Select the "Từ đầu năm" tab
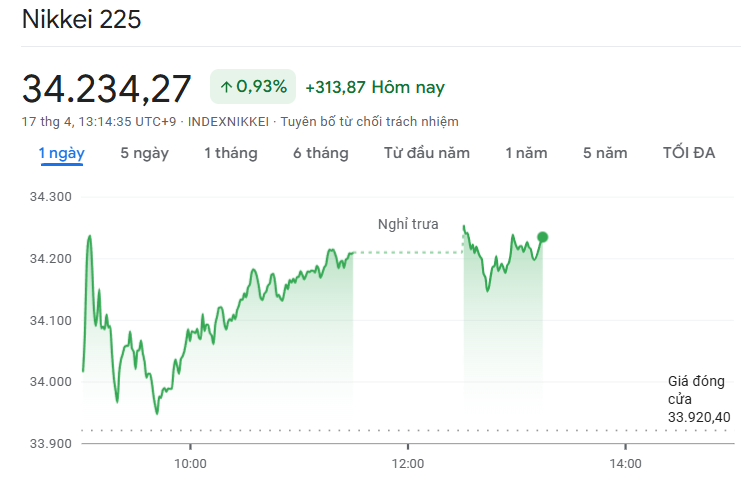741x477 pixels. 426,153
